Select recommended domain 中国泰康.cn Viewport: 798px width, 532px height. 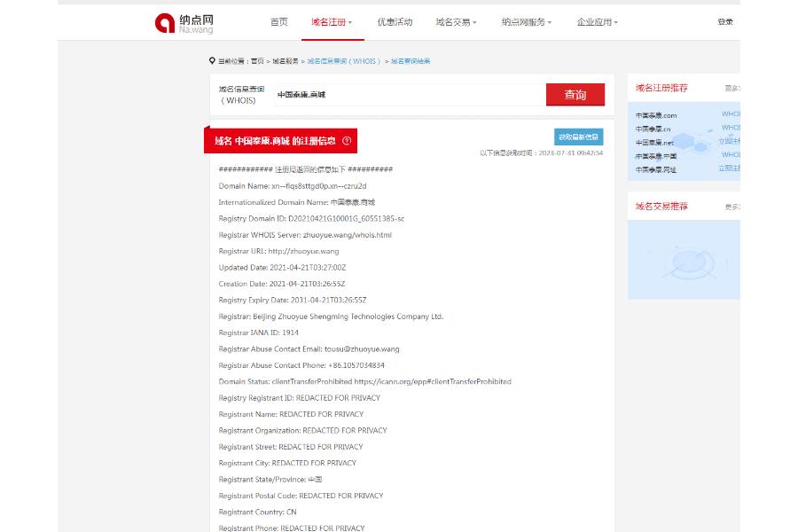653,129
